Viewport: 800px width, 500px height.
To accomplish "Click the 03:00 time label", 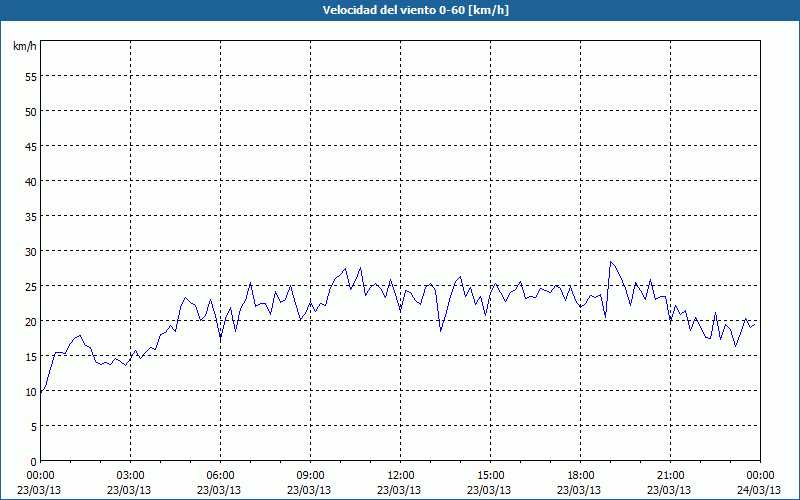I will point(131,476).
